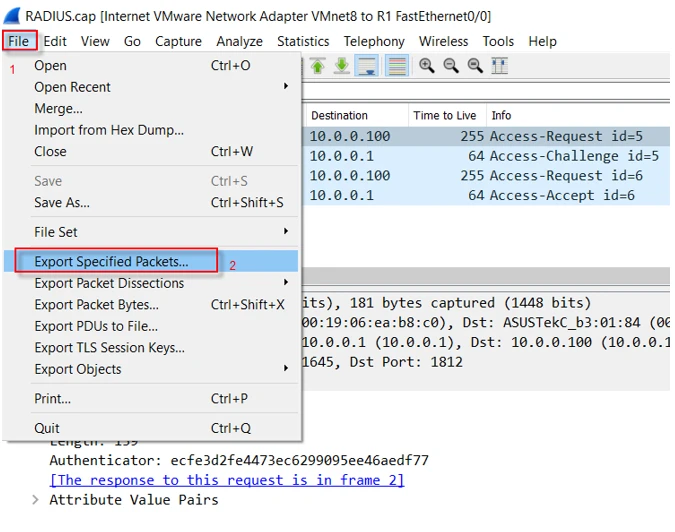Click the go to last packet icon

[x=342, y=66]
